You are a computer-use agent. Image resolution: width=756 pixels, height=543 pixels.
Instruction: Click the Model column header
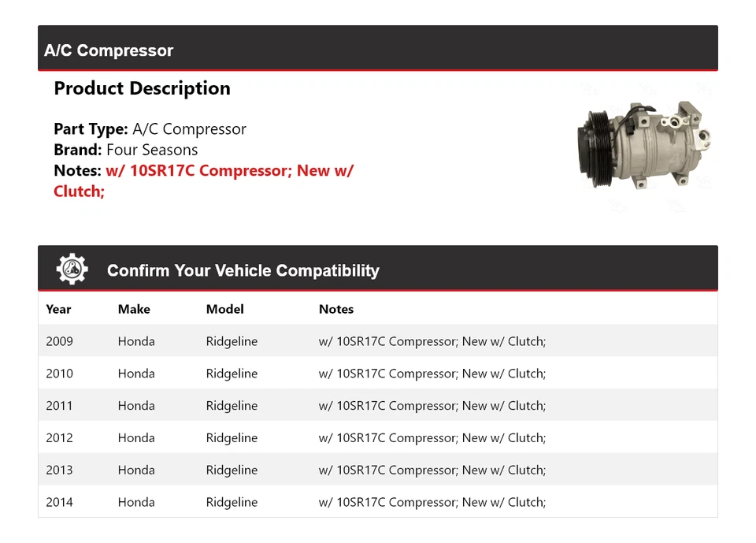[224, 309]
